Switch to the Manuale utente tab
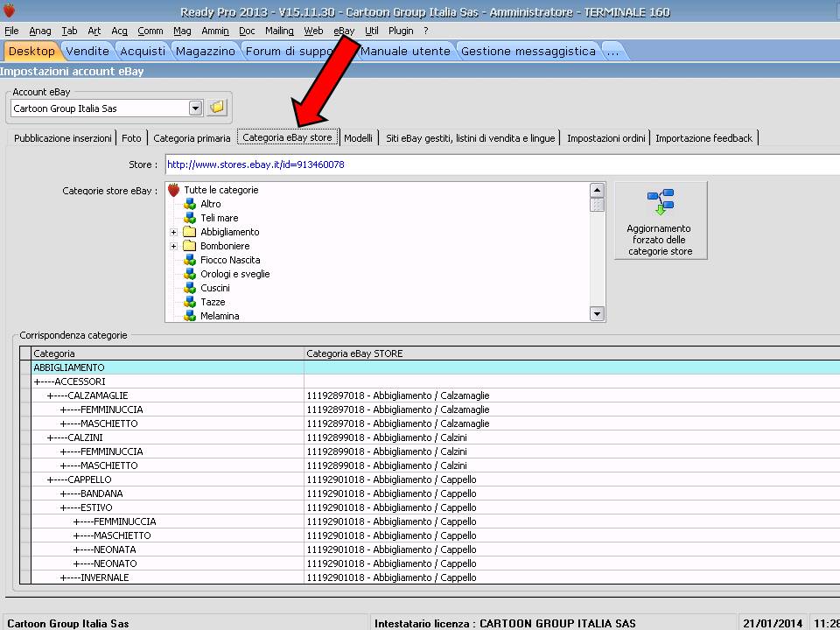This screenshot has width=840, height=630. (405, 52)
